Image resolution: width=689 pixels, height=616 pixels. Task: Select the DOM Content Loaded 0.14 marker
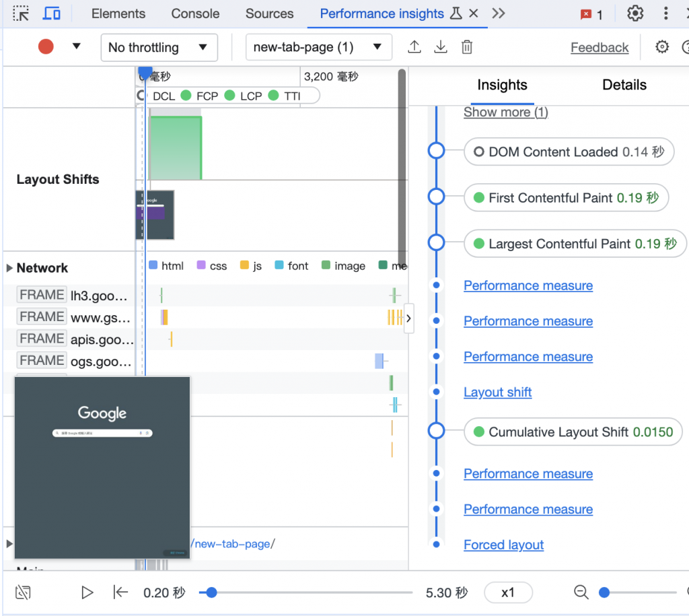[x=569, y=152]
